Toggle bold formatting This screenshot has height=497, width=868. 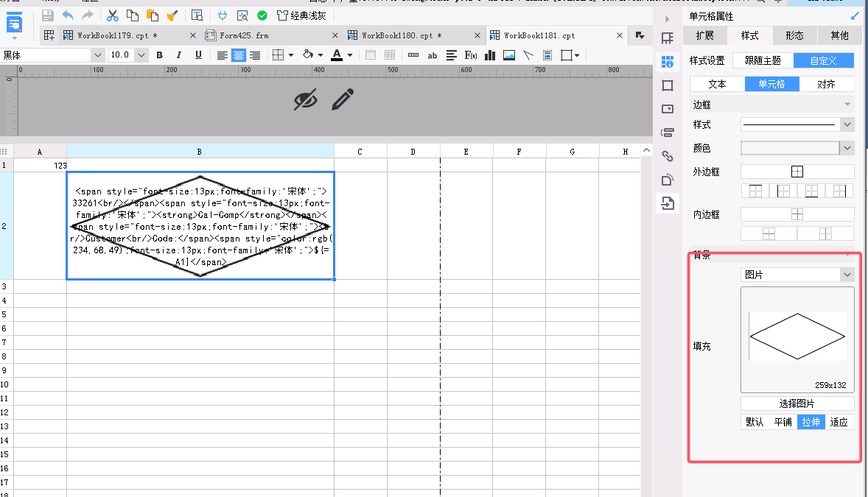[x=159, y=54]
